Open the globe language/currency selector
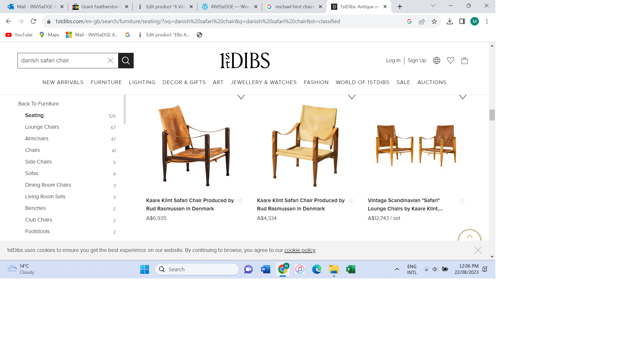The width and height of the screenshot is (644, 362). (x=436, y=61)
